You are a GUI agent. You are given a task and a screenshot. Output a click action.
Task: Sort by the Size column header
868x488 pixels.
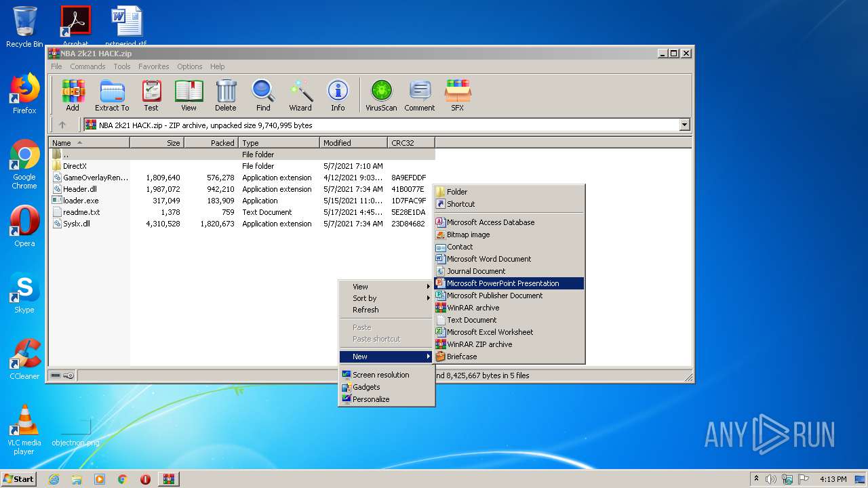point(157,143)
